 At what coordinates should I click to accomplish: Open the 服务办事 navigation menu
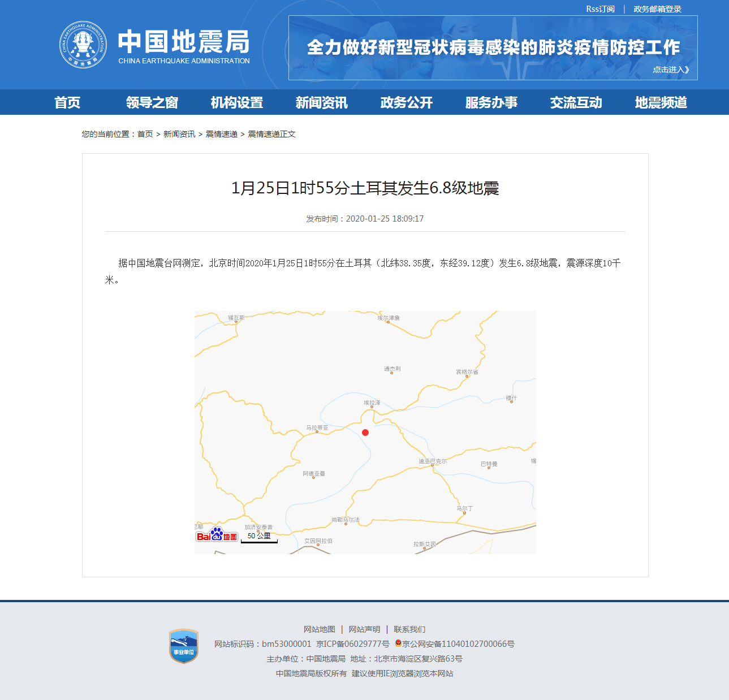(491, 102)
